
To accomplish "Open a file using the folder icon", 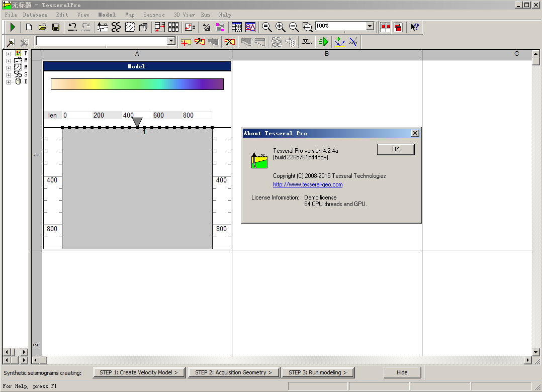I will click(x=43, y=27).
